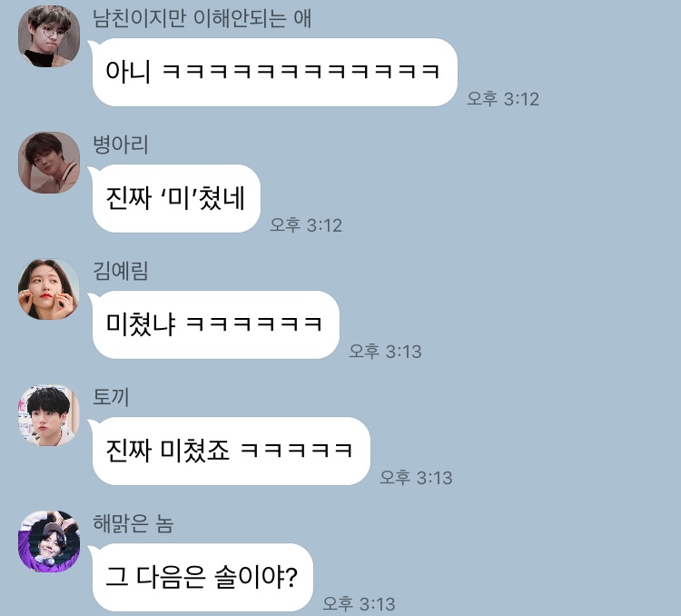Open profile picture of 남친이지만 이해안되는 애
The width and height of the screenshot is (681, 616).
(x=49, y=36)
